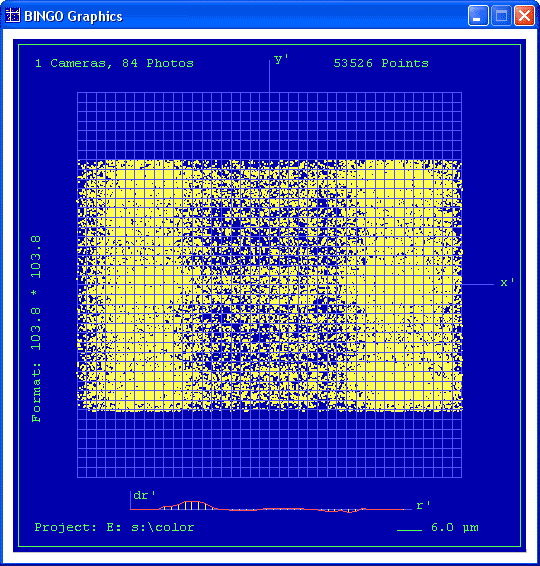The width and height of the screenshot is (540, 566).
Task: Click the empty grid area below yellow points
Action: [270, 445]
